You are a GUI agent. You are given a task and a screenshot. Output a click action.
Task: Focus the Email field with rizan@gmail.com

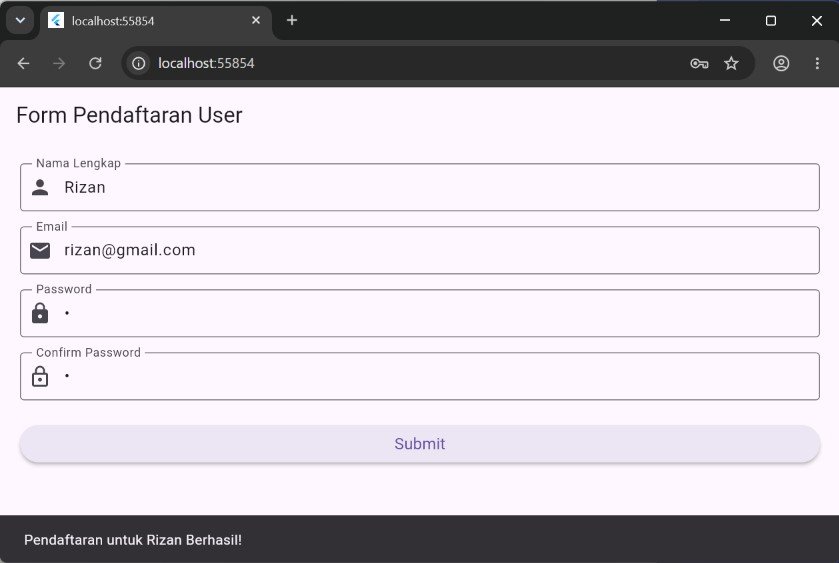(x=420, y=250)
